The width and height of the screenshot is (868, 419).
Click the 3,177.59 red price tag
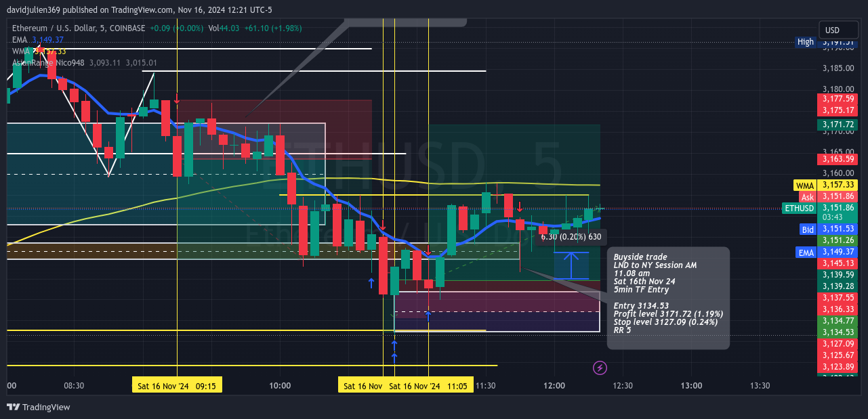838,99
